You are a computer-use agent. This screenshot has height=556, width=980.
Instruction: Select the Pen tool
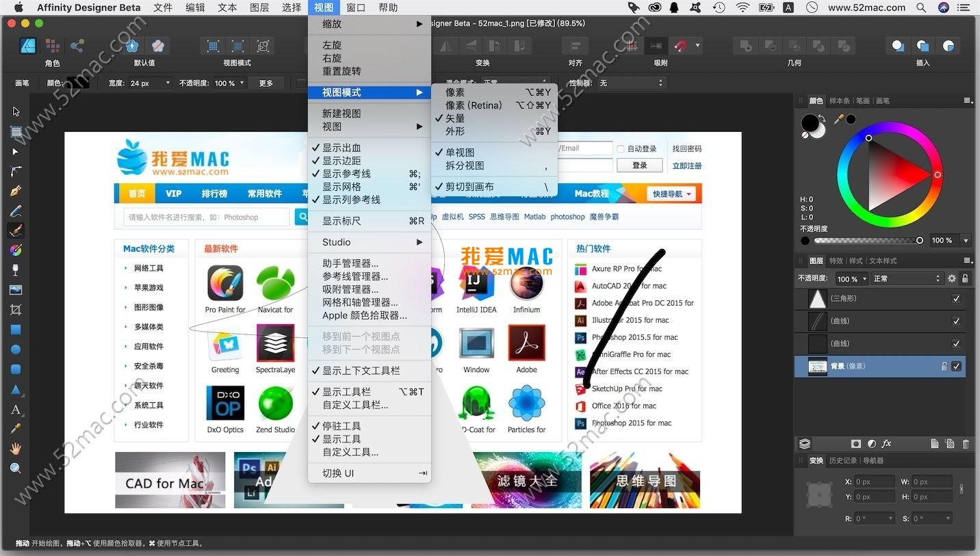[16, 191]
